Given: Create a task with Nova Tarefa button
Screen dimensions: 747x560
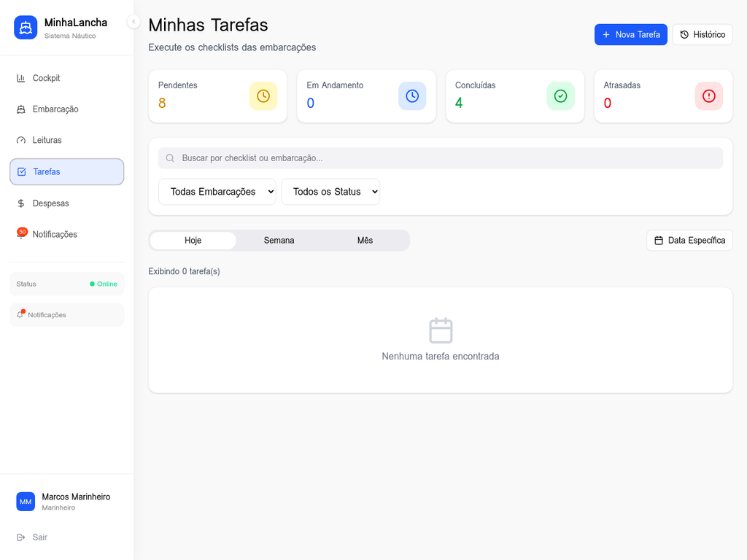Looking at the screenshot, I should pos(630,34).
